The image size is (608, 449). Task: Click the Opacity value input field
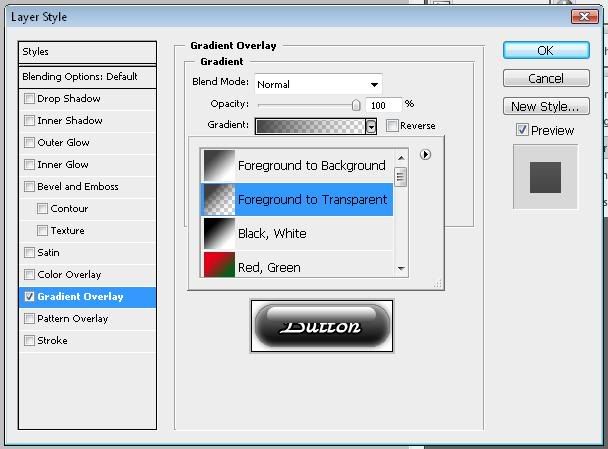pyautogui.click(x=383, y=104)
